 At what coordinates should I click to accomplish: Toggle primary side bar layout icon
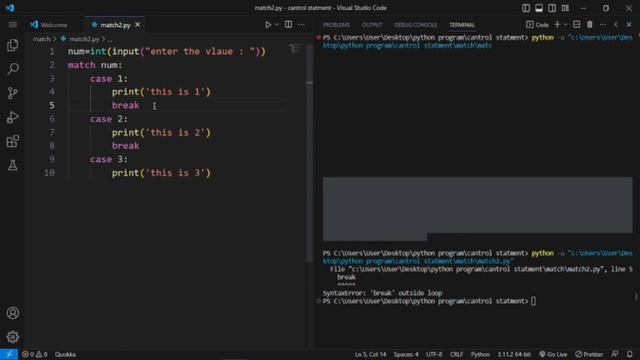[x=526, y=8]
